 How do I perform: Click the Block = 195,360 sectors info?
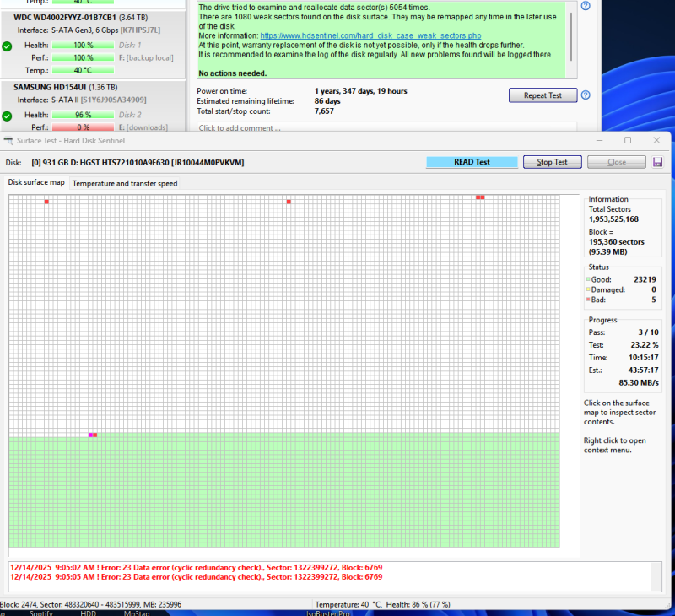(616, 242)
